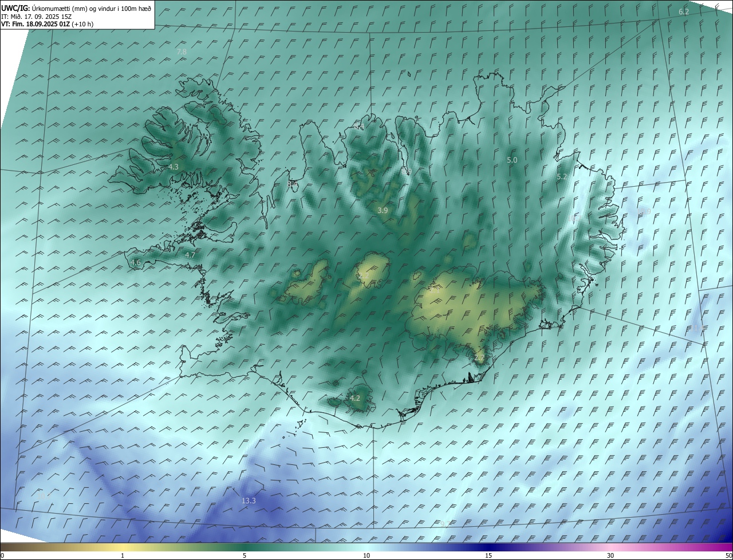Click the '5' tick on the colour scale
Screen dimensions: 733x560
pyautogui.click(x=245, y=555)
